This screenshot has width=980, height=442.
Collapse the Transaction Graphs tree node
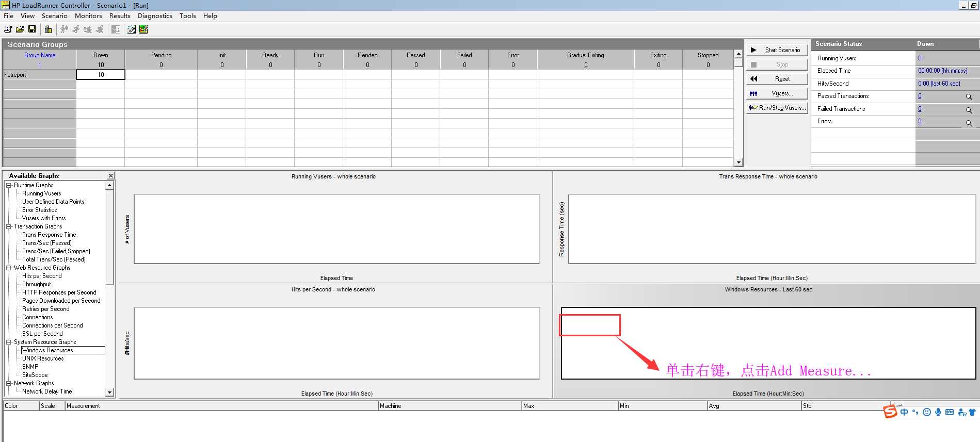[9, 226]
